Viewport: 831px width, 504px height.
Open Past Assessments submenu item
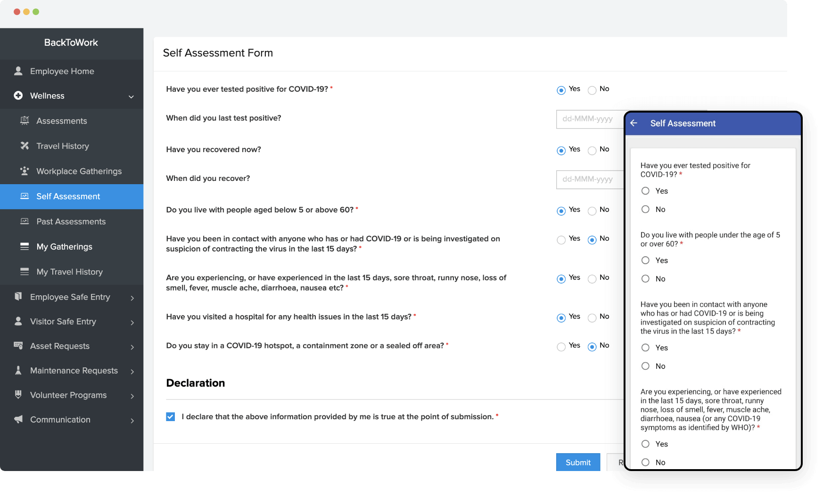72,221
